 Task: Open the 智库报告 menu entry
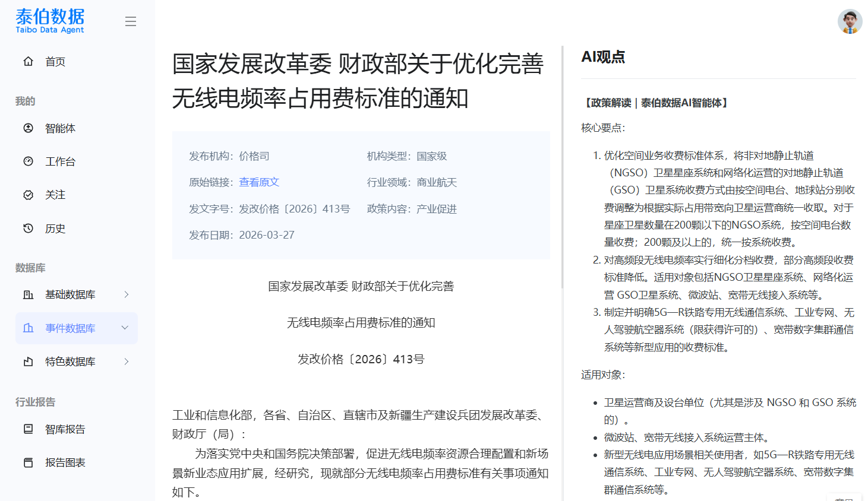(x=65, y=429)
